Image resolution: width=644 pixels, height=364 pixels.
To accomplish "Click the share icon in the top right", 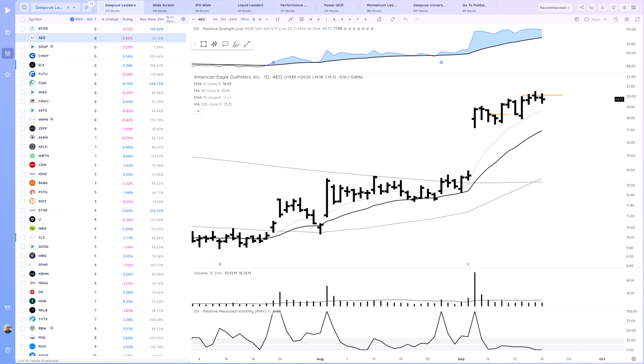I will coord(582,8).
